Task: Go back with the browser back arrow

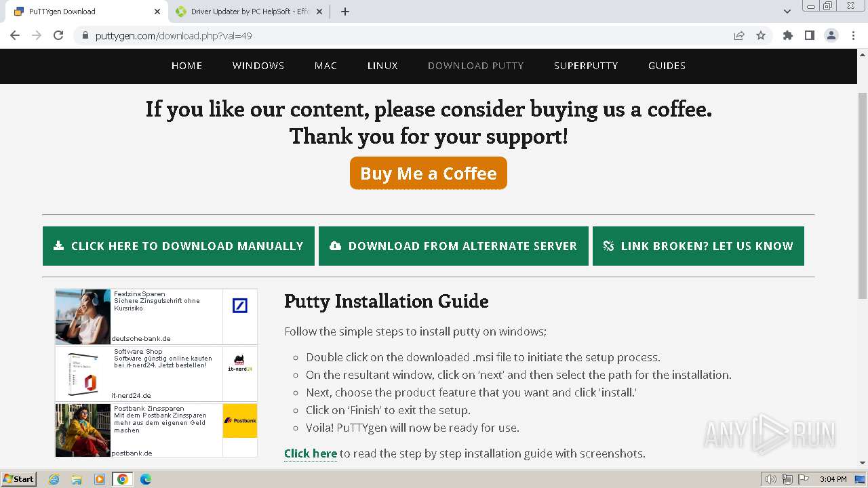Action: pyautogui.click(x=15, y=35)
